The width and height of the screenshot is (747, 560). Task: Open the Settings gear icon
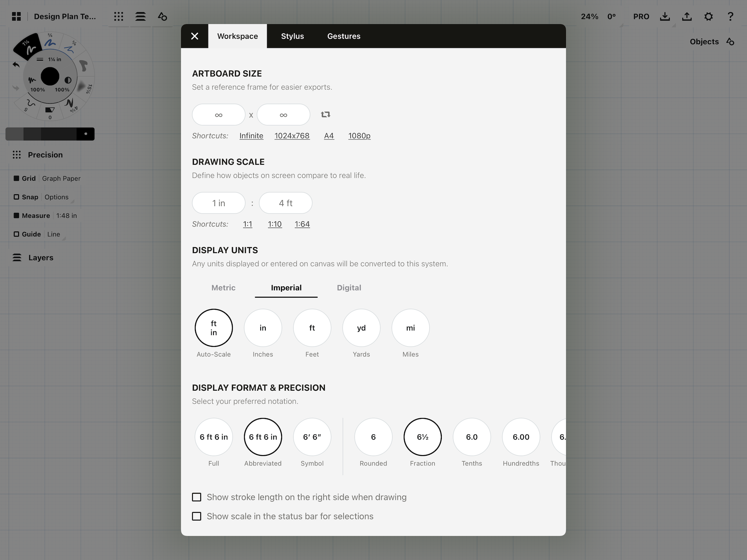click(x=709, y=16)
